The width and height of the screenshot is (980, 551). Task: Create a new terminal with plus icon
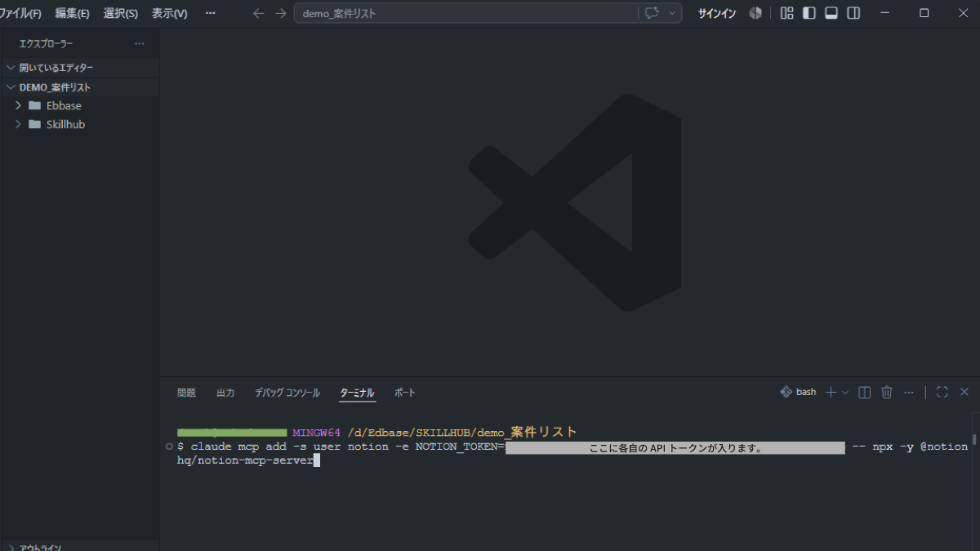coord(831,392)
